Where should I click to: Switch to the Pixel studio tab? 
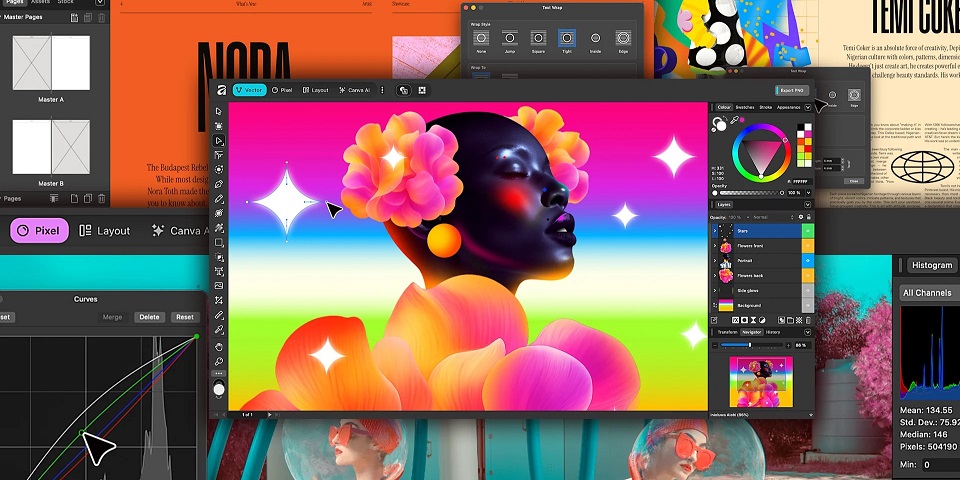(x=280, y=90)
